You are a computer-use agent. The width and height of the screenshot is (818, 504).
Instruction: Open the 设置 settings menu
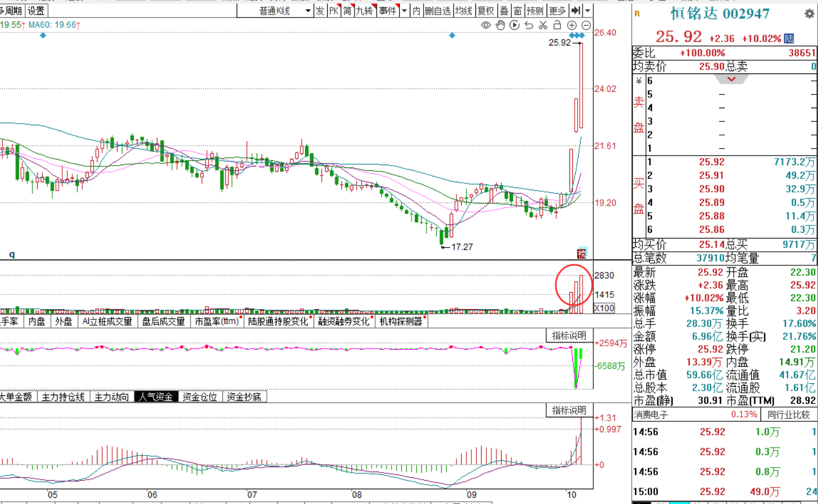pyautogui.click(x=36, y=11)
